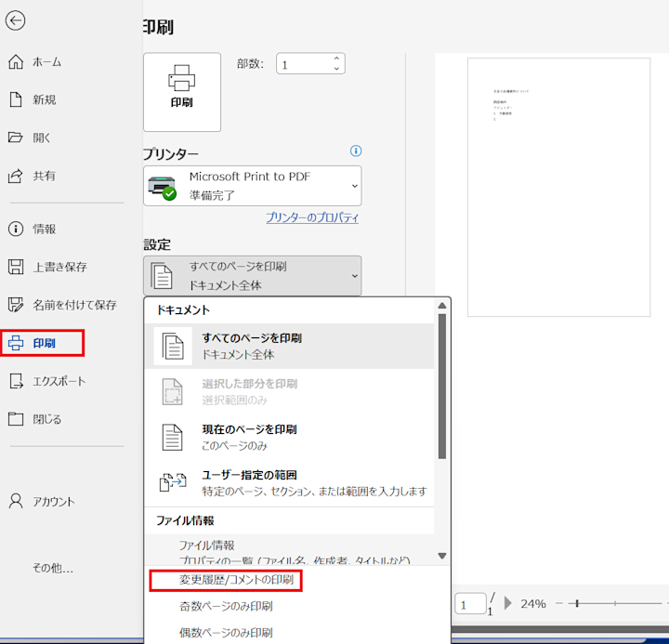This screenshot has width=669, height=644.
Task: Click the 閉じる folder icon
Action: pyautogui.click(x=16, y=419)
